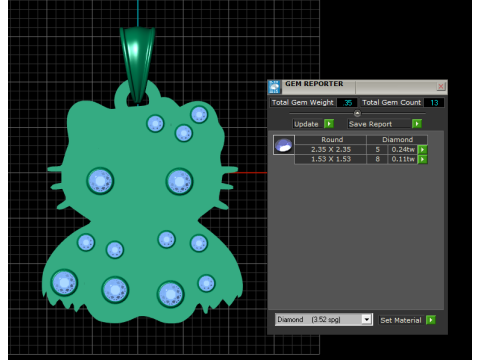Click the green arrow on the 0.24tw row

(x=422, y=149)
